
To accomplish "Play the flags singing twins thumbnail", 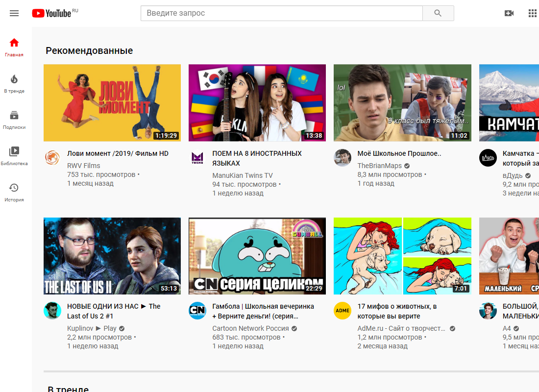I will (257, 103).
